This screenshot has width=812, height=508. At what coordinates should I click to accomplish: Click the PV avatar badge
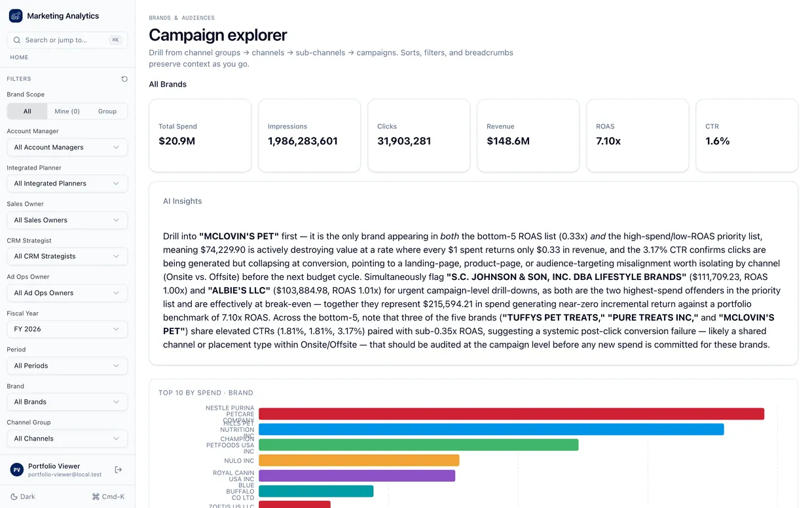tap(17, 470)
